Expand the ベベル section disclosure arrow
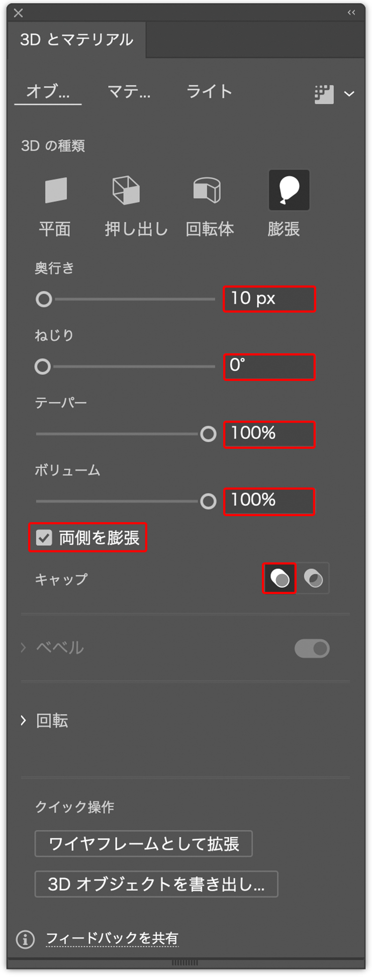Viewport: 372px width, 980px height. click(x=23, y=648)
